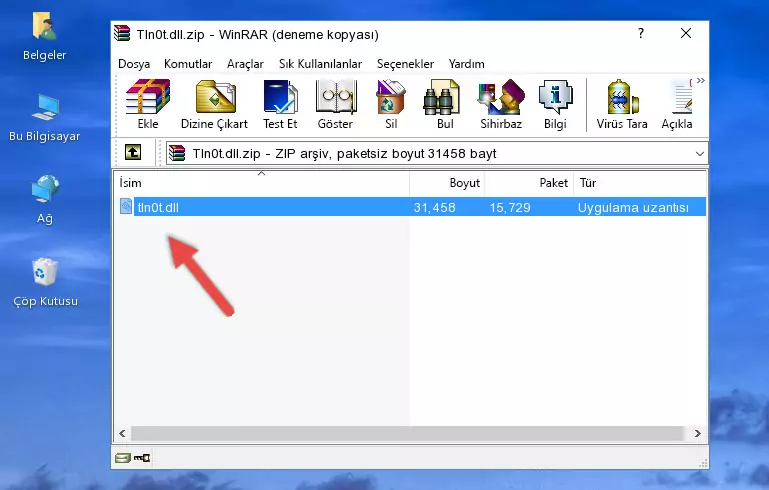Open the archive path dropdown
Screen dimensions: 769x490
[x=699, y=154]
